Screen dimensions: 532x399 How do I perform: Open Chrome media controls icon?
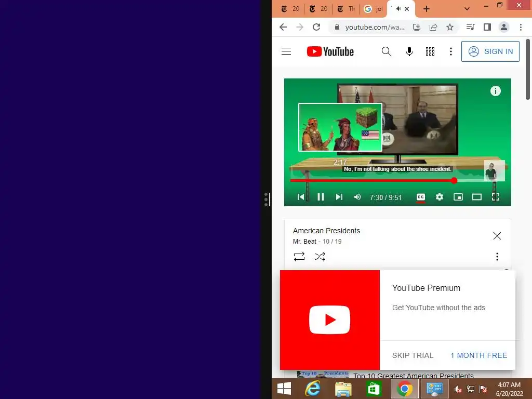(470, 27)
